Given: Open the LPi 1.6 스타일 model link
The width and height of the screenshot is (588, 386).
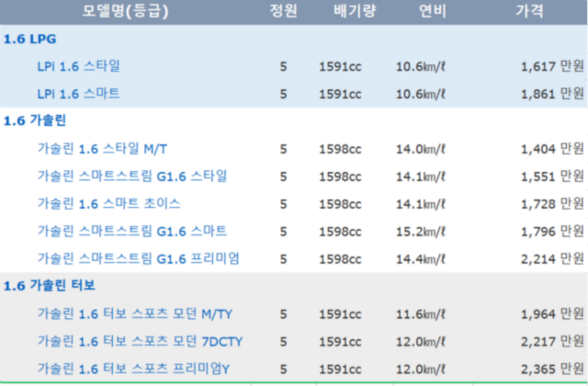Looking at the screenshot, I should point(78,66).
